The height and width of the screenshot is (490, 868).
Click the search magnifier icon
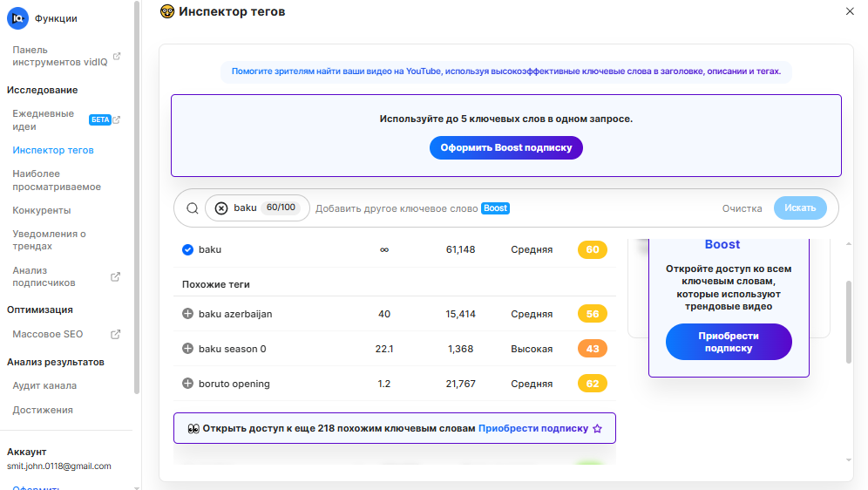tap(193, 208)
